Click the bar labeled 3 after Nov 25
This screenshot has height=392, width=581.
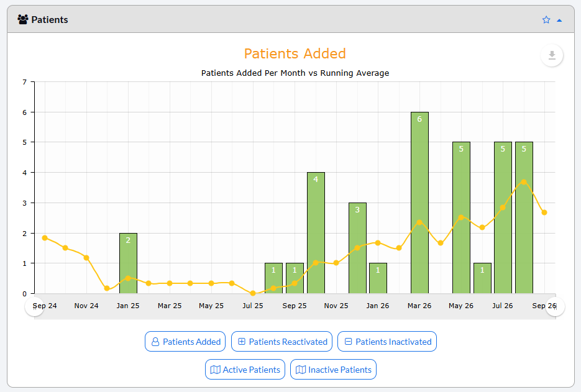pyautogui.click(x=357, y=248)
